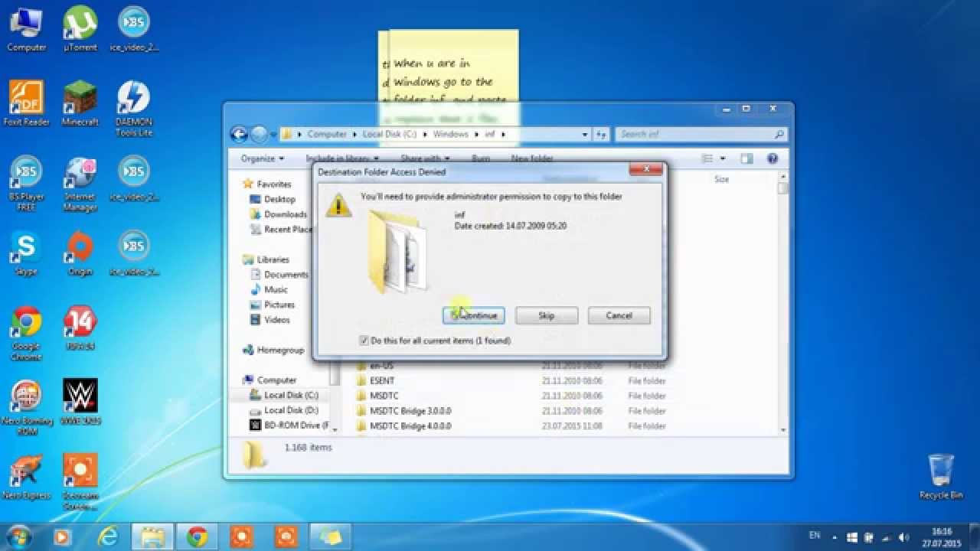
Task: Click Windows in the address bar breadcrumb
Action: pos(450,134)
